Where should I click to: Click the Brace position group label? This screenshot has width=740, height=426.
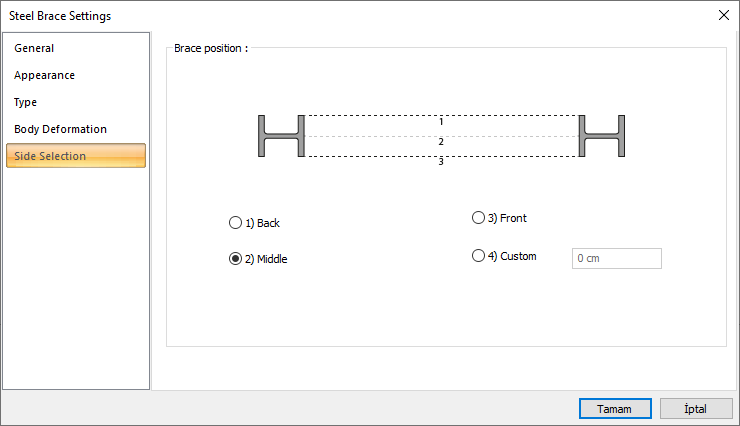click(x=210, y=48)
